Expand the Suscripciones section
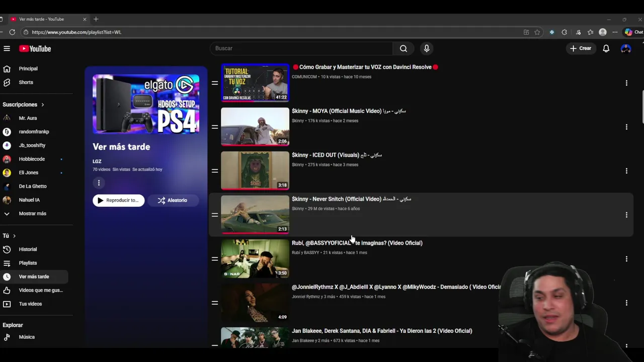Viewport: 644px width, 362px height. tap(24, 105)
